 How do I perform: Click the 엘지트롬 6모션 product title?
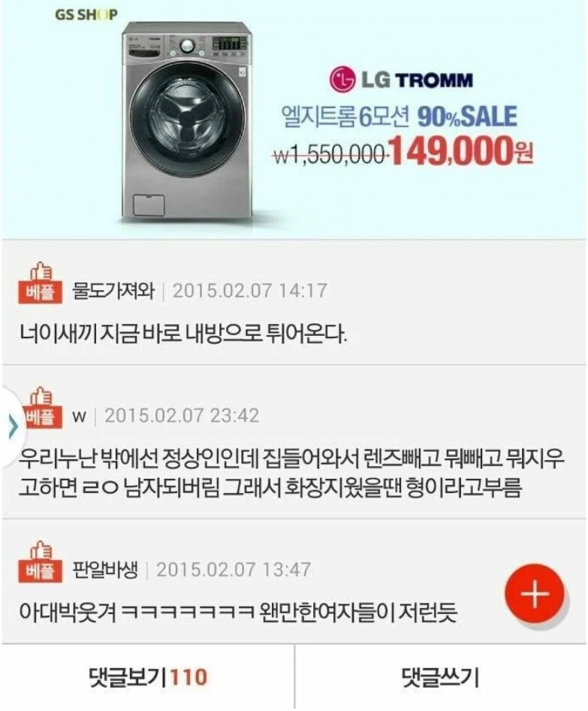pos(345,117)
